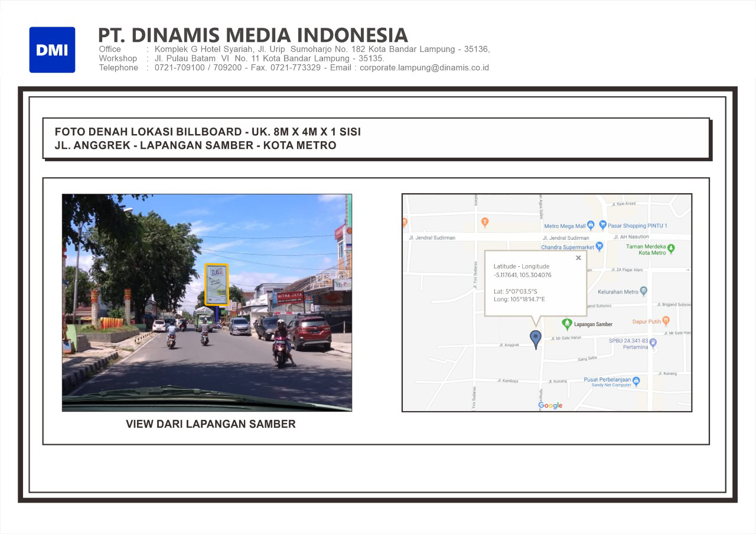Click the Taman Merdeka Kota Metro park icon
756x534 pixels.
671,249
